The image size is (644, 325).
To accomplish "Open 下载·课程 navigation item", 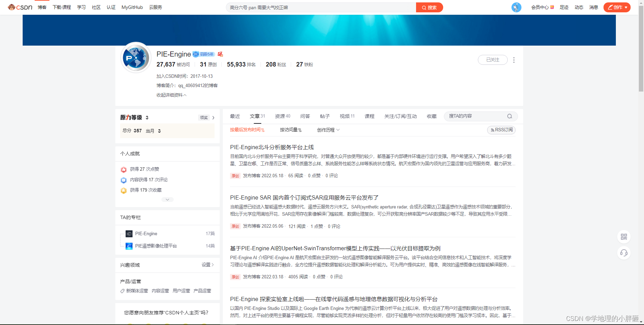I will 62,7.
